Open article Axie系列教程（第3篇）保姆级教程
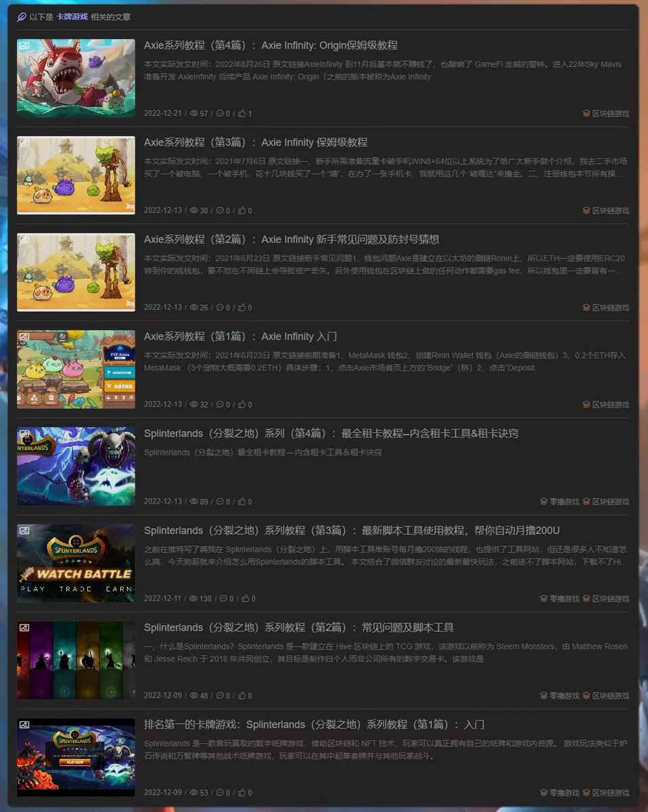The height and width of the screenshot is (812, 648). (256, 142)
